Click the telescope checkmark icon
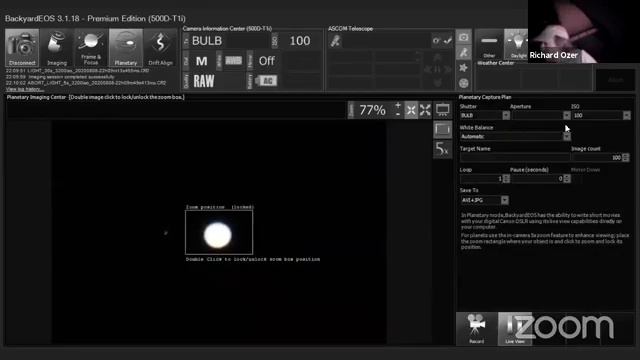640x360 pixels. (x=448, y=41)
